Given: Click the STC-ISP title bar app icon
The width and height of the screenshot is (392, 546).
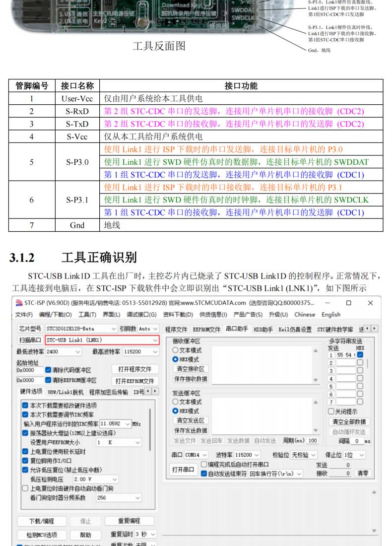Looking at the screenshot, I should [19, 303].
